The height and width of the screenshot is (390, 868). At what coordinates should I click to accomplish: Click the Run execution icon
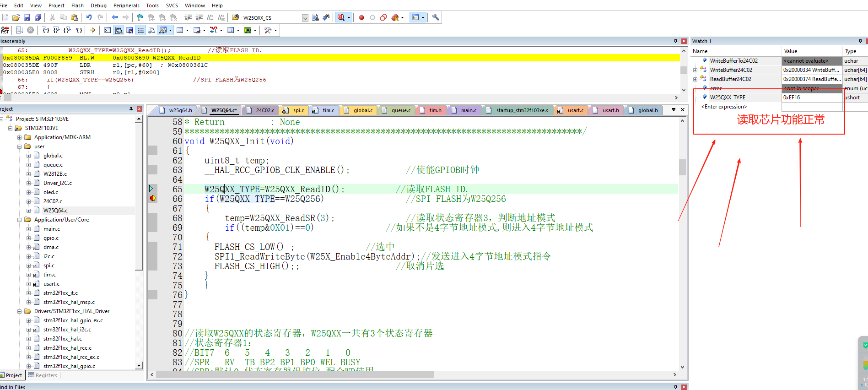(19, 30)
